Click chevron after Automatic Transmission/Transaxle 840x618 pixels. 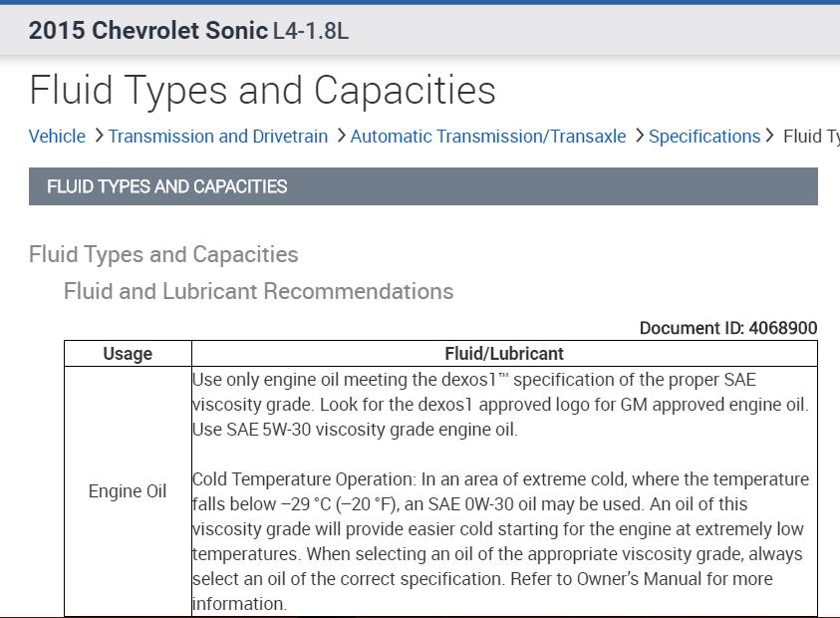pos(638,136)
